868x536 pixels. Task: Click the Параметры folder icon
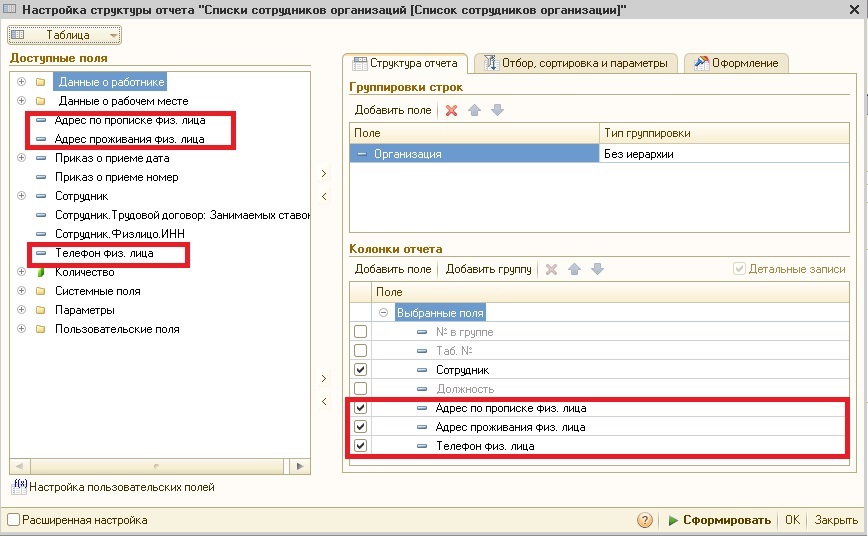coord(40,310)
